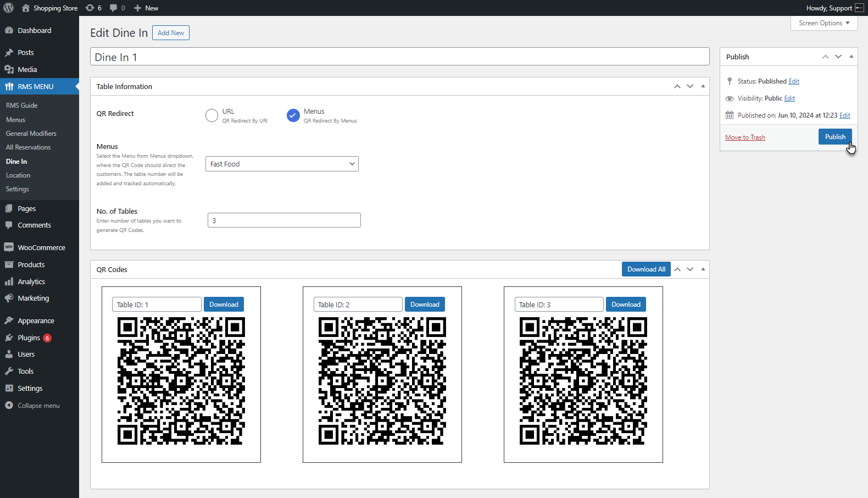
Task: Collapse the QR Codes panel triangle
Action: (703, 269)
